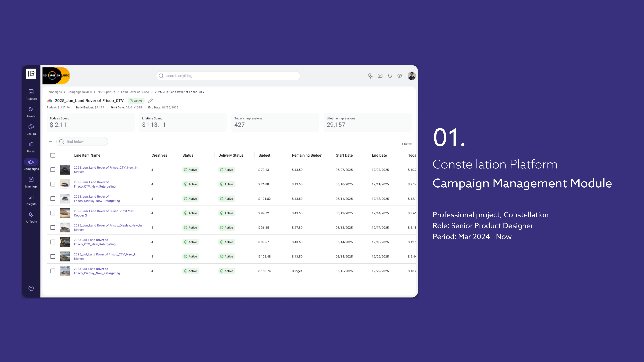The width and height of the screenshot is (644, 362).
Task: Open notifications bell icon
Action: pyautogui.click(x=389, y=76)
